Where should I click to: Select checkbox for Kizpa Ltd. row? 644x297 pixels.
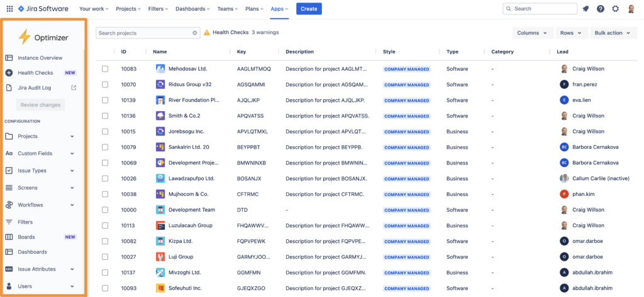105,240
